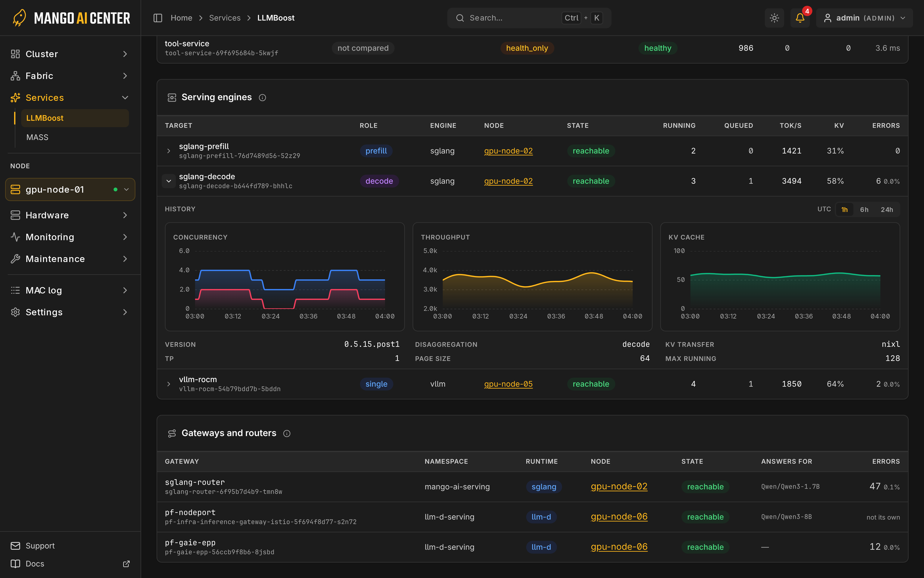Click the Search field

click(529, 18)
